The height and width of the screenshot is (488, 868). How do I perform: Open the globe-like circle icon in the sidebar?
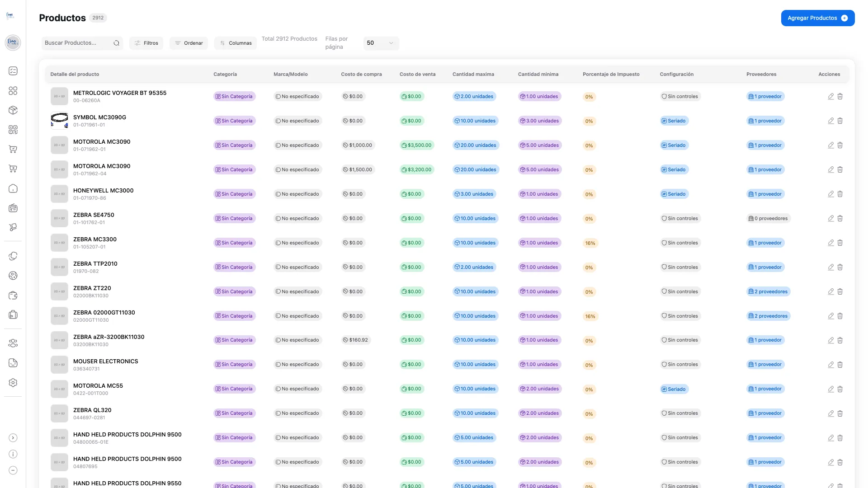tap(13, 276)
